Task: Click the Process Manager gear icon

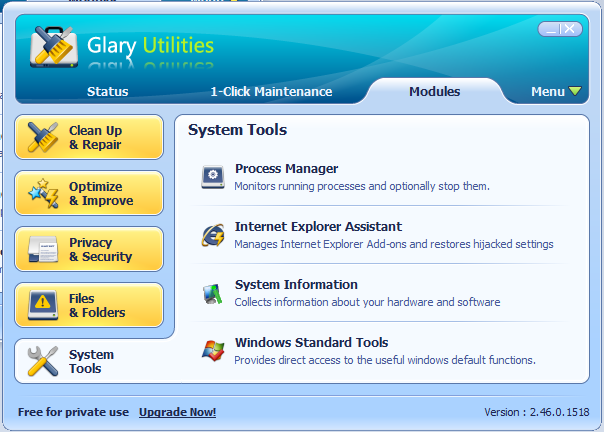Action: click(213, 177)
